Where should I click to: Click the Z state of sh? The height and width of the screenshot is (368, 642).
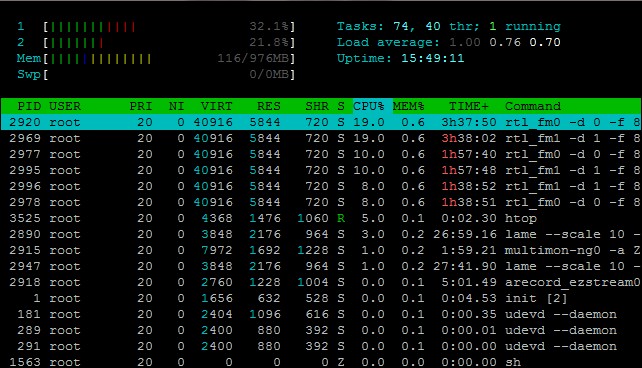341,362
